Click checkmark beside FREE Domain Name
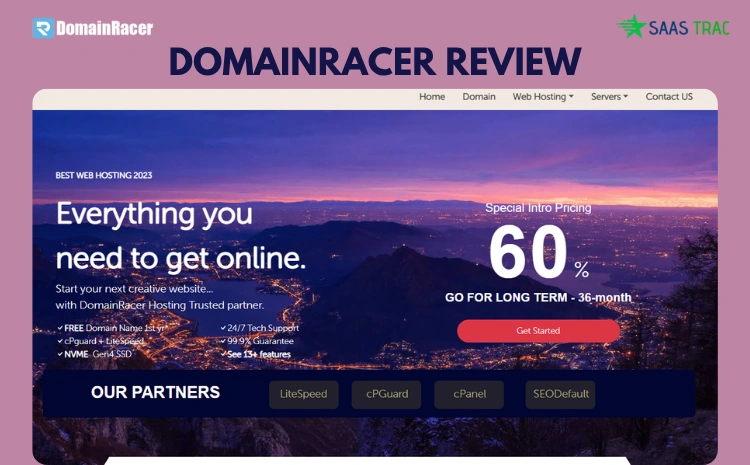The height and width of the screenshot is (465, 750). point(59,328)
